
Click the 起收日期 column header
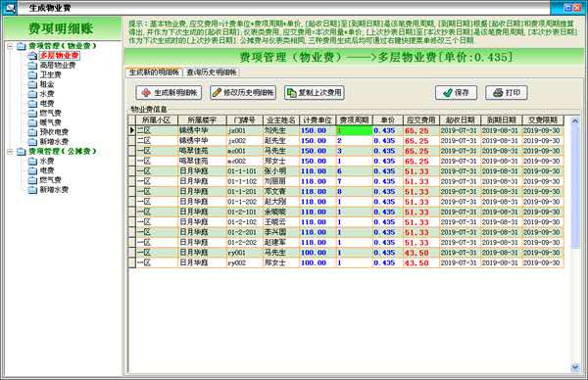tap(460, 120)
